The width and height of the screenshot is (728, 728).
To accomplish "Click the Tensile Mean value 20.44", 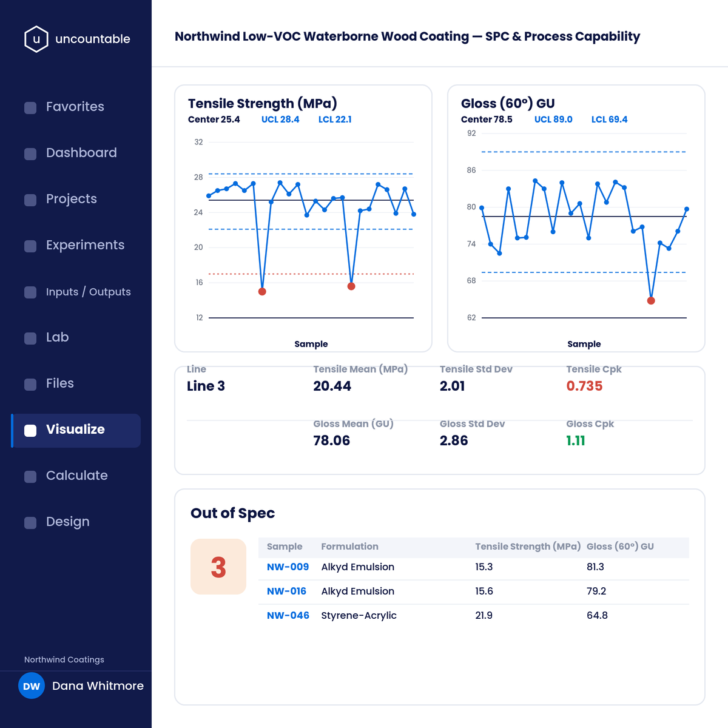I will pyautogui.click(x=332, y=386).
